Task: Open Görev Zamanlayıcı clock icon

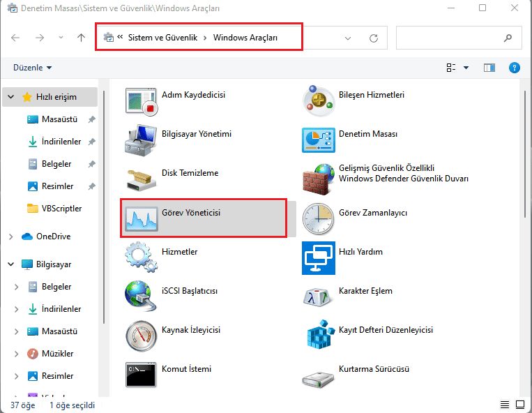Action: [x=318, y=218]
